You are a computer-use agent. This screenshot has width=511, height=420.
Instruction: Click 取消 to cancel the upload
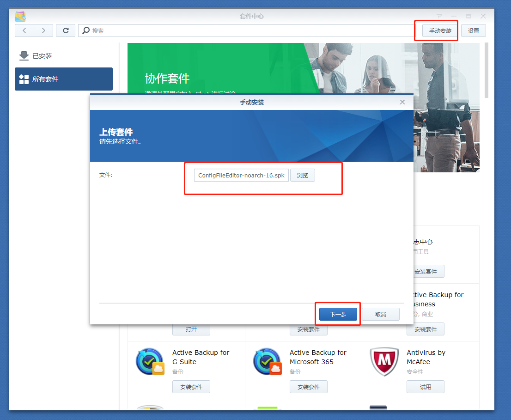[x=381, y=315]
